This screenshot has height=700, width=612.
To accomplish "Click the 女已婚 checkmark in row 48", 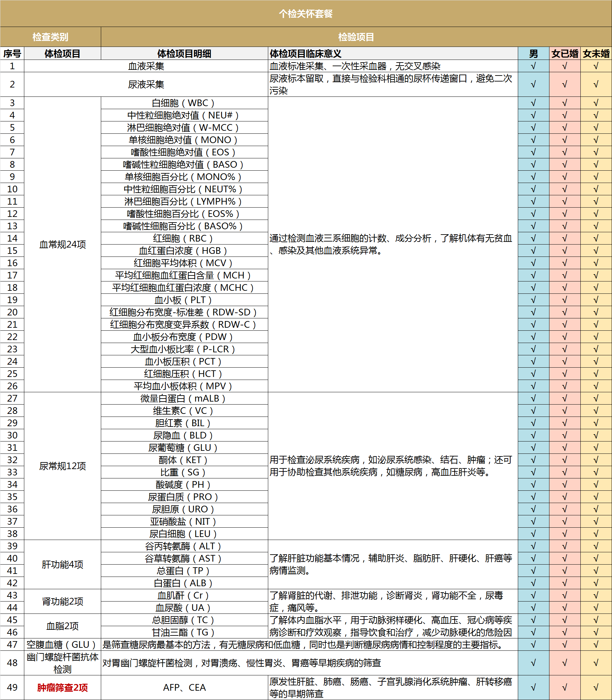I will coord(565,663).
